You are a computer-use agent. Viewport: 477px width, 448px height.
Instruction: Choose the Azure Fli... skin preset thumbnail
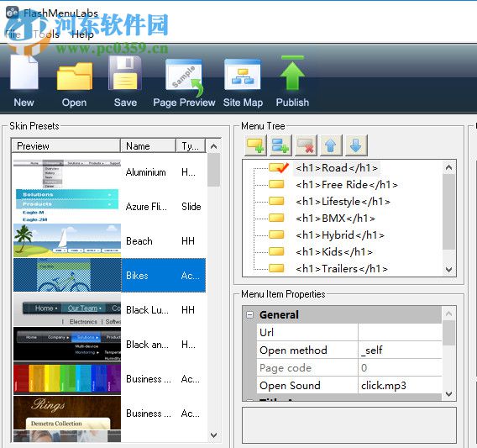click(67, 206)
